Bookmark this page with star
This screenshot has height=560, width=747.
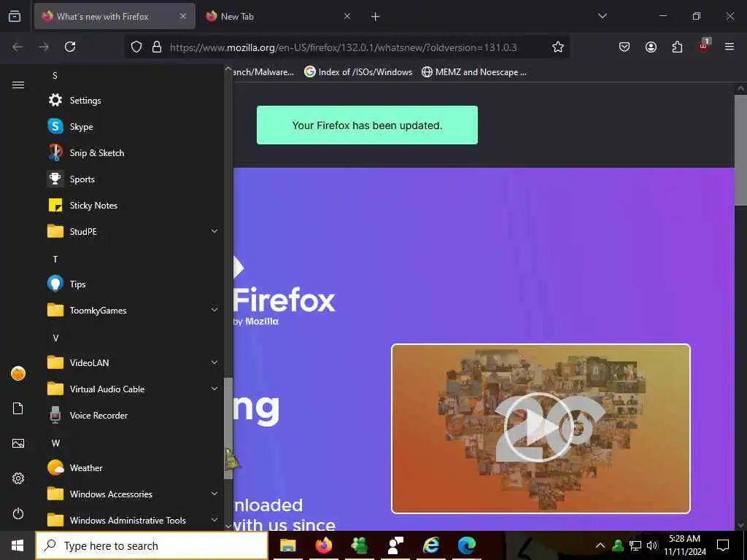[x=558, y=47]
